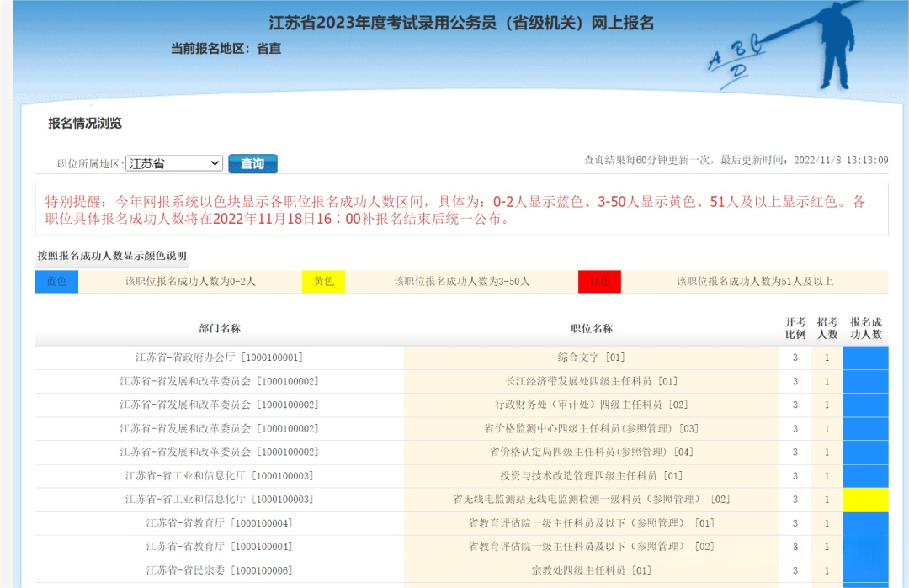Viewport: 909px width, 588px height.
Task: Select the 综合文字 [01] position row
Action: click(x=592, y=358)
